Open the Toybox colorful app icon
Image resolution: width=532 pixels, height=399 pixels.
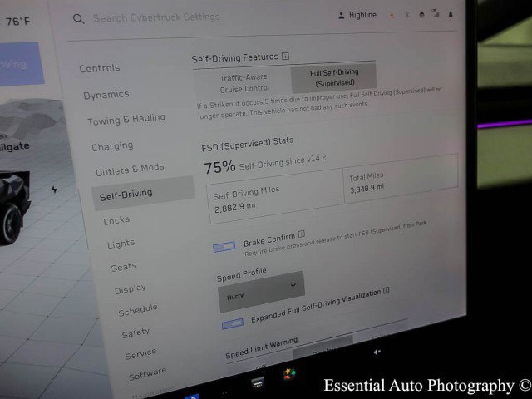tap(289, 374)
